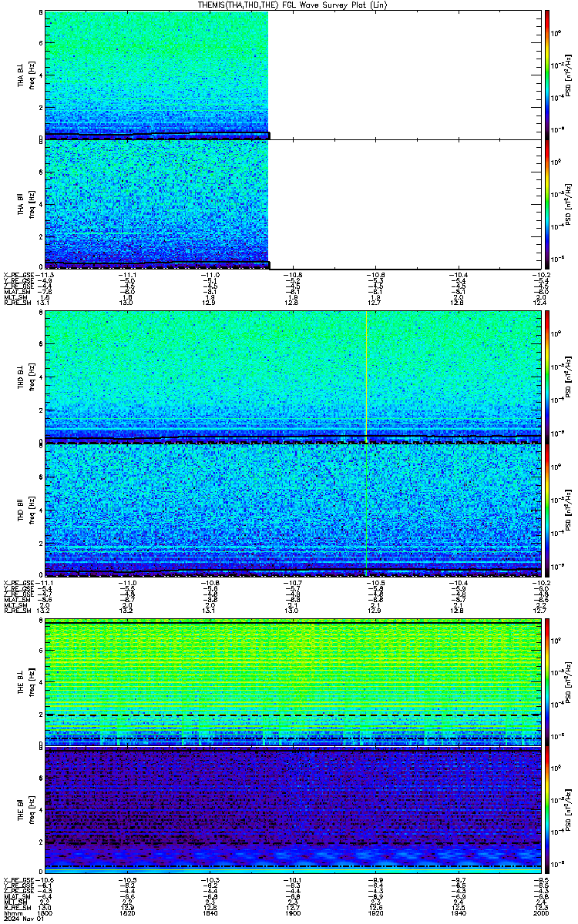Click the PSD color bar beside THE B-parallel
The width and height of the screenshot is (578, 924).
click(548, 811)
